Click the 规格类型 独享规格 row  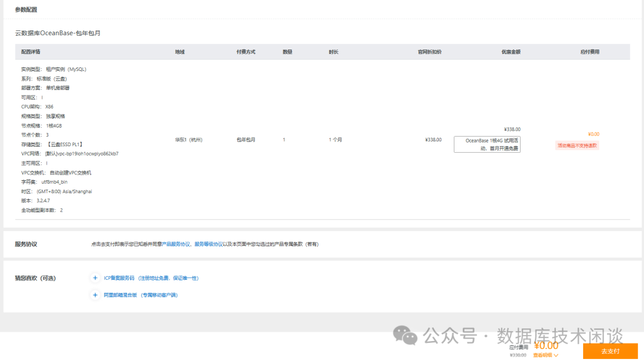[43, 116]
